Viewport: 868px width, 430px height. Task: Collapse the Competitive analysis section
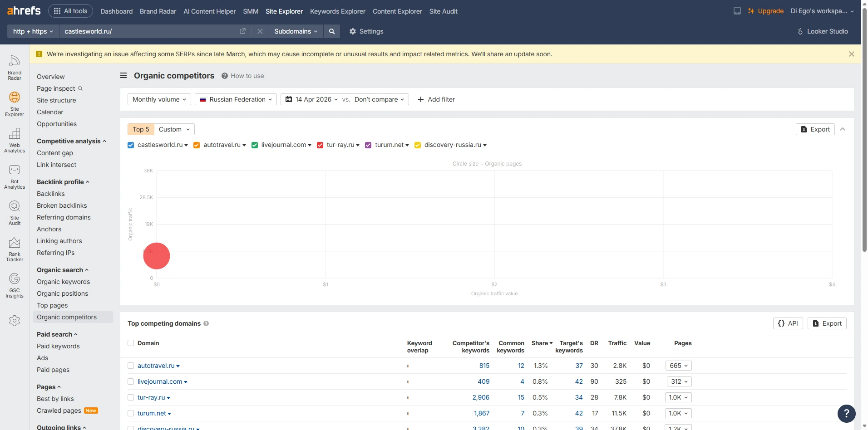click(71, 141)
